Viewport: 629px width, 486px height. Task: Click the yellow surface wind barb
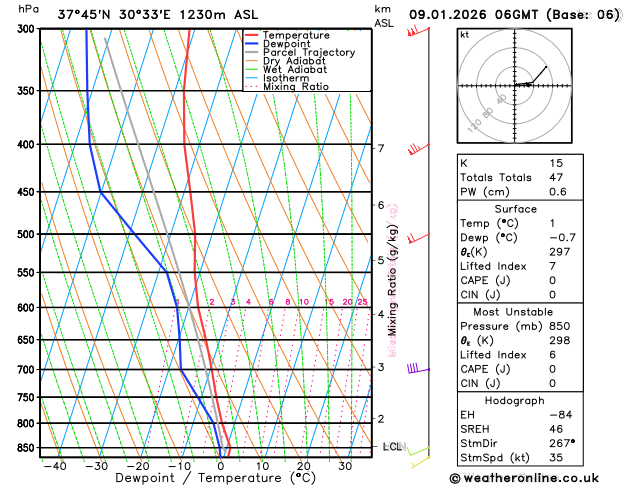tap(420, 462)
